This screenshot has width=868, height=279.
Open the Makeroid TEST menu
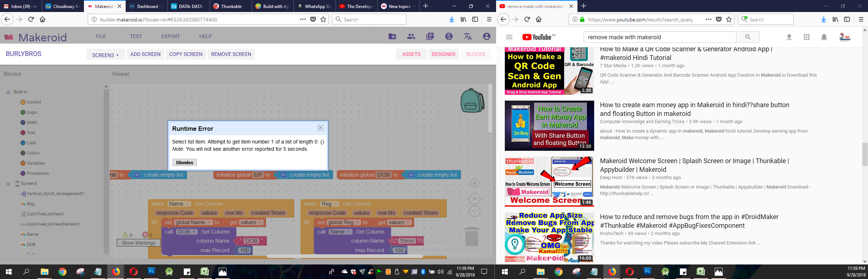click(136, 36)
